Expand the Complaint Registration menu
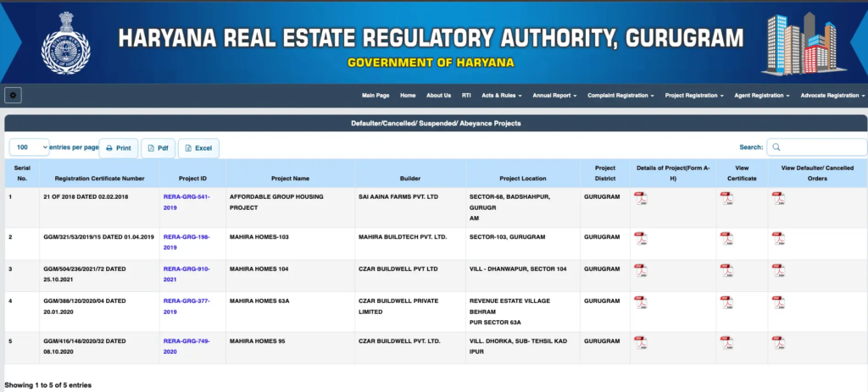 pyautogui.click(x=620, y=96)
